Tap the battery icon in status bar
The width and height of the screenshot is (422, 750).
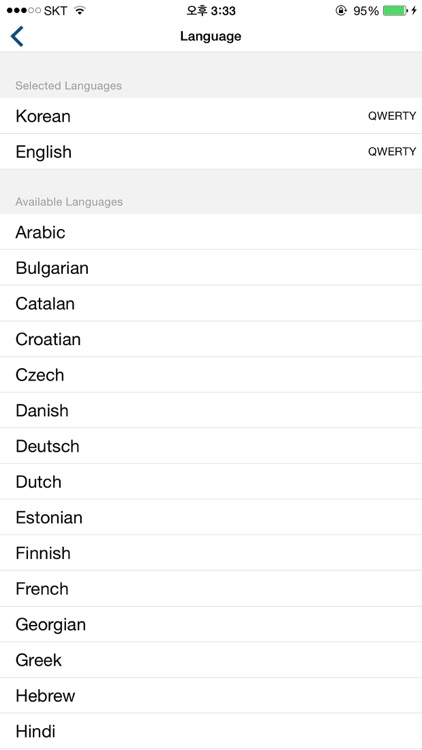[395, 11]
